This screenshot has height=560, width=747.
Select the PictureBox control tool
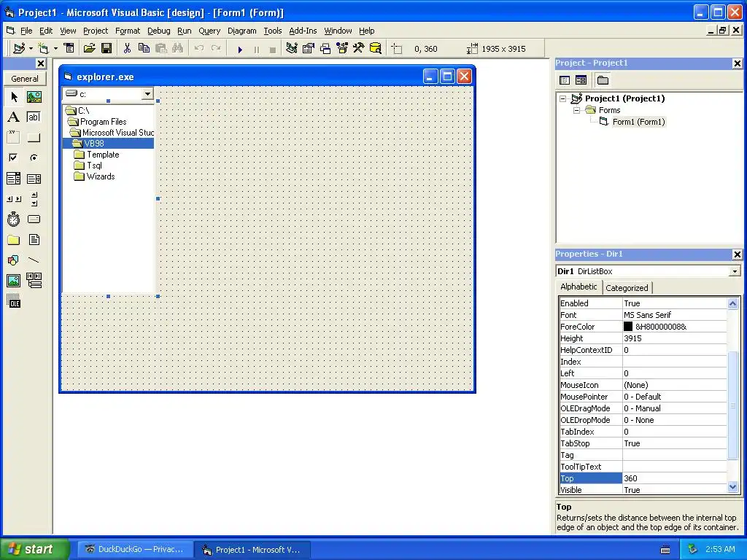pyautogui.click(x=34, y=97)
